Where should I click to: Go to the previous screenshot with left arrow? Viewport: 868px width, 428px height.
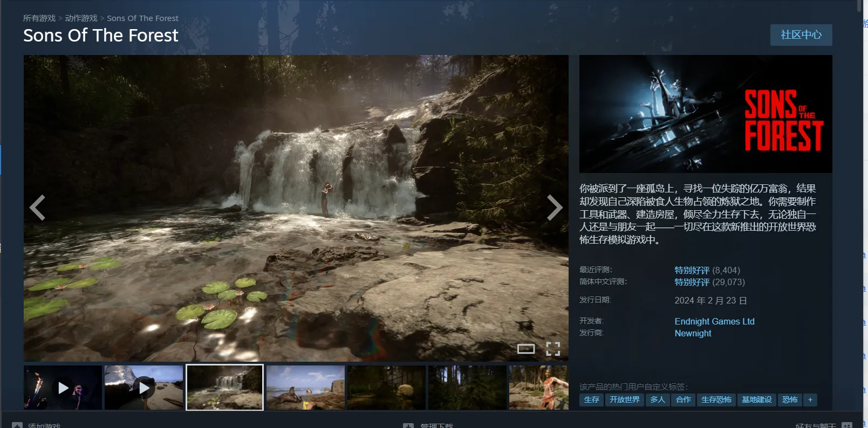37,208
